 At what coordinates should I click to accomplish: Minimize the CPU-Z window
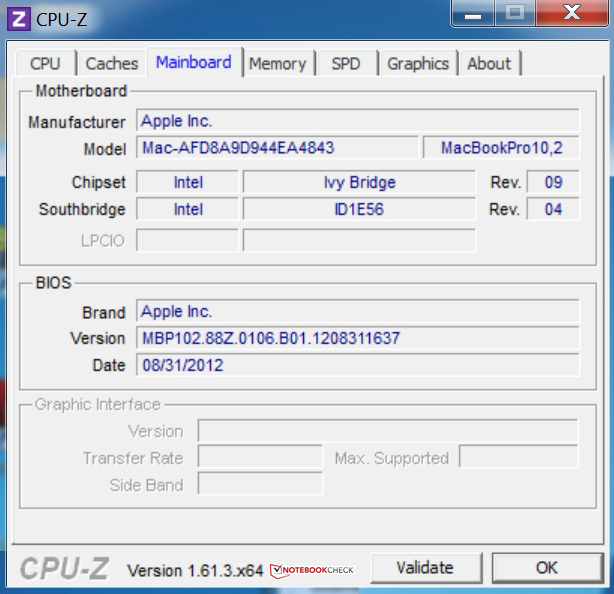pos(473,14)
